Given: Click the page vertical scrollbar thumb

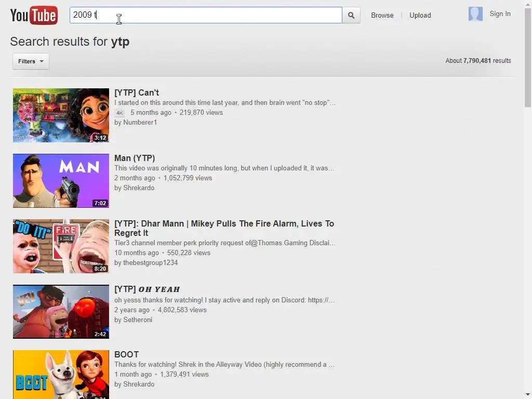Looking at the screenshot, I should 528,58.
